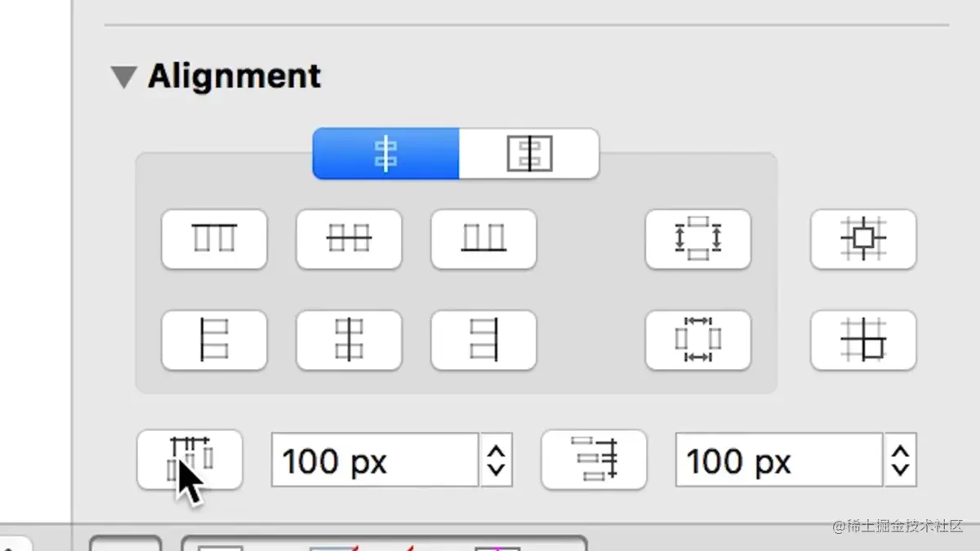Align bottom edges of selected objects
980x551 pixels.
[x=483, y=239]
